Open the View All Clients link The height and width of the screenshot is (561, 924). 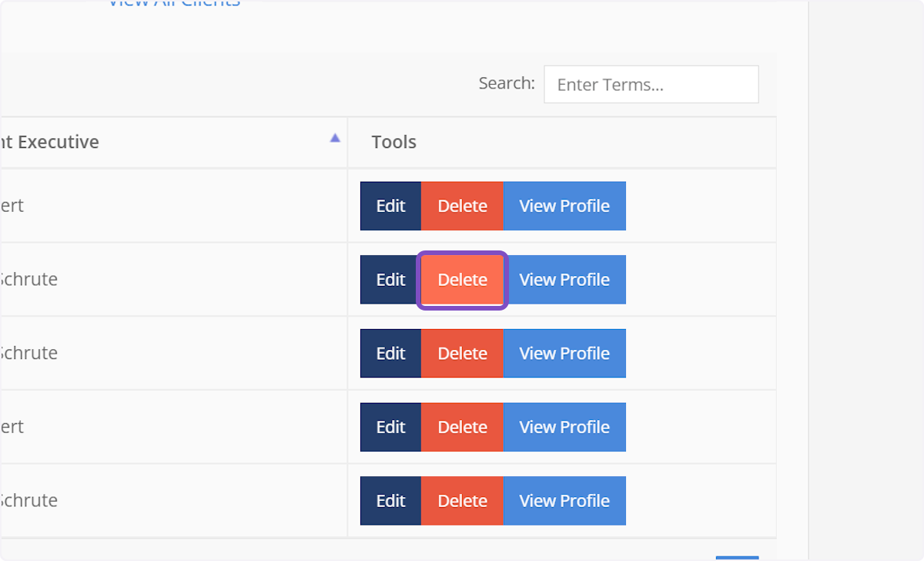(x=174, y=3)
